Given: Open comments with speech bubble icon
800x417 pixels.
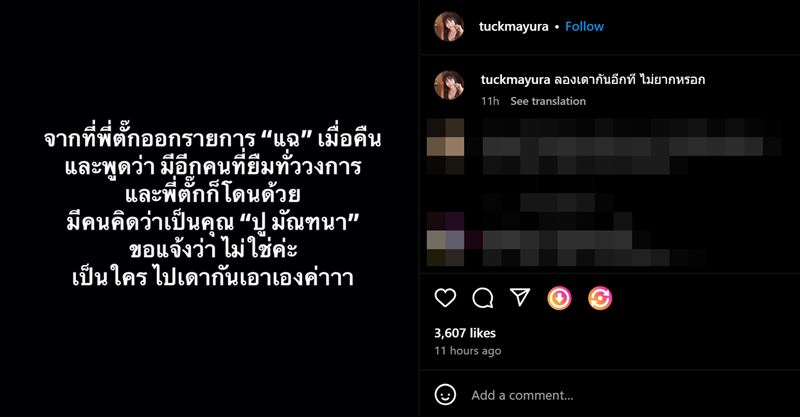Looking at the screenshot, I should [x=482, y=298].
